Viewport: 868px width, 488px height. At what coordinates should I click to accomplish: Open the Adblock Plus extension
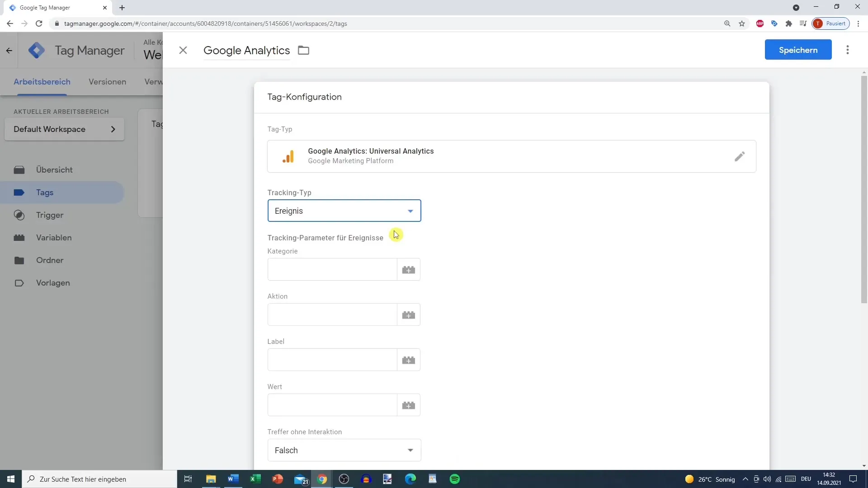760,23
